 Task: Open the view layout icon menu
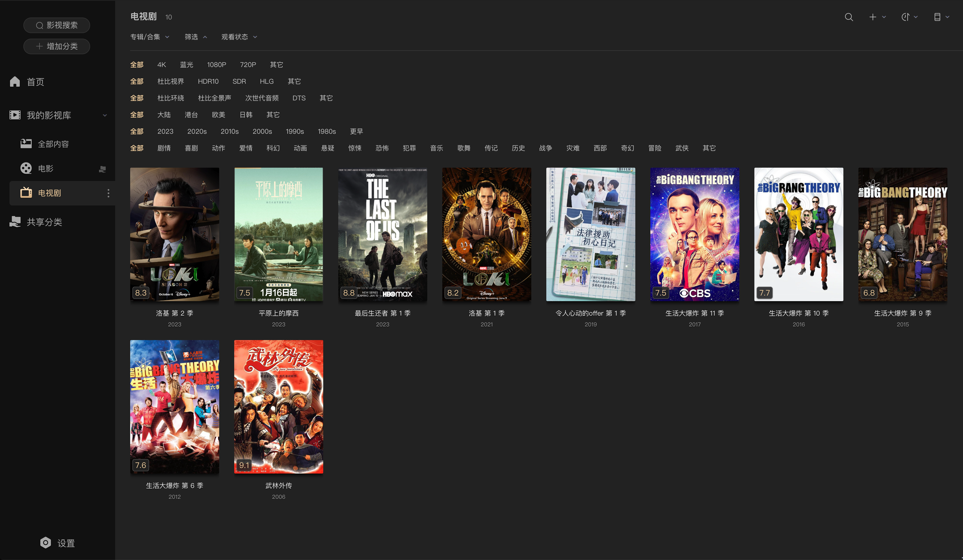click(937, 17)
